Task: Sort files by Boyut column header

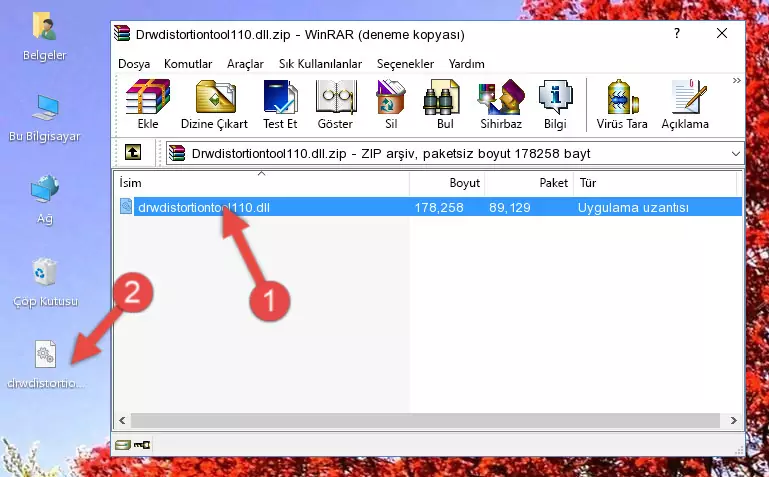Action: (447, 183)
